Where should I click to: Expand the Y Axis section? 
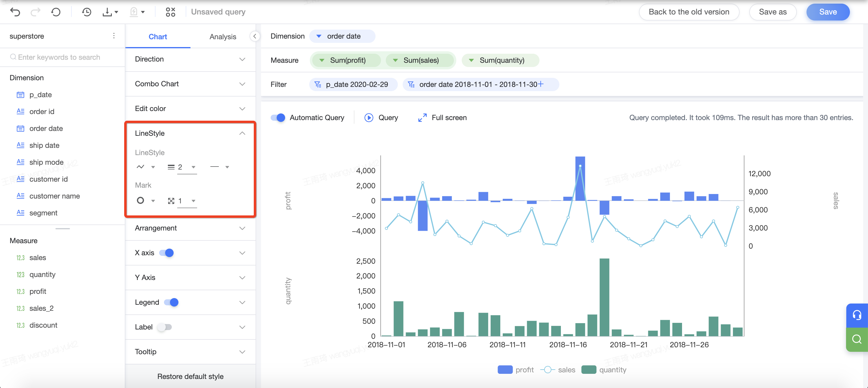(190, 277)
